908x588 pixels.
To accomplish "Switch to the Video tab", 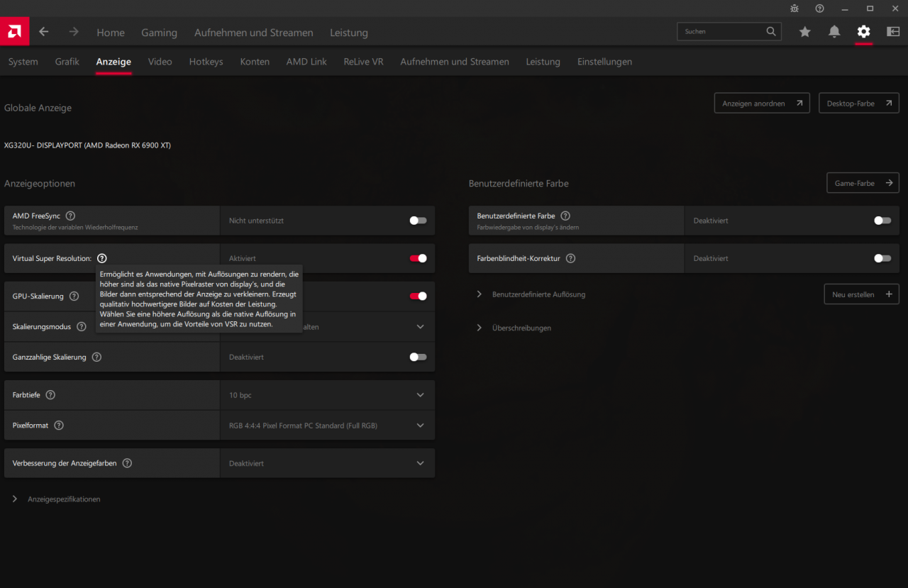I will click(x=160, y=62).
